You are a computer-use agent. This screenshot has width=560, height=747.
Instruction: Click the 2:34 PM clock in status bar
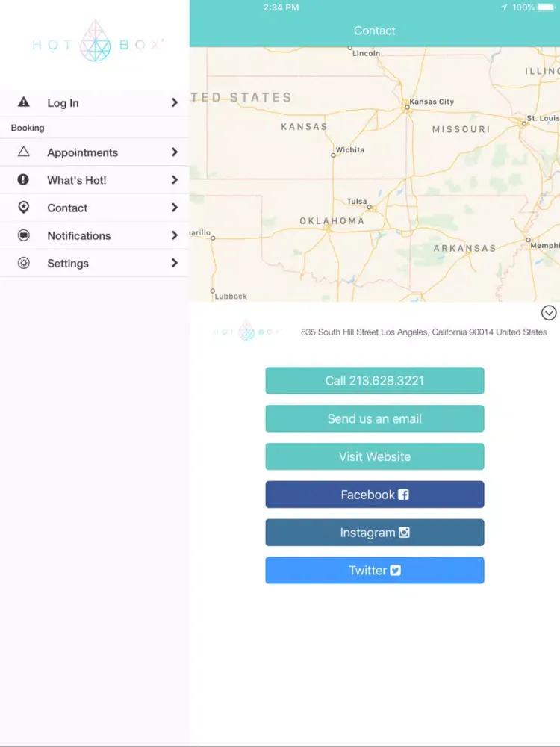tap(281, 7)
